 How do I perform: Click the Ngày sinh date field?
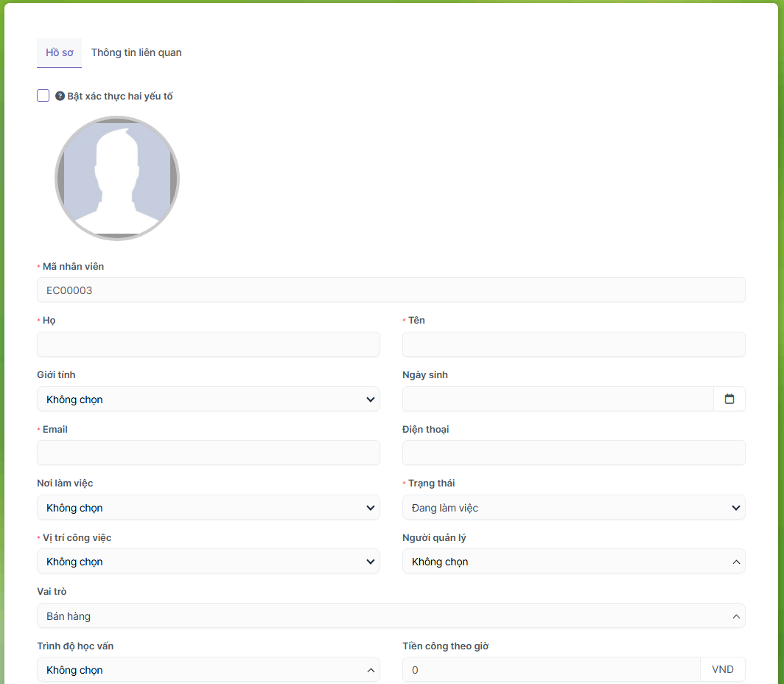tap(557, 399)
